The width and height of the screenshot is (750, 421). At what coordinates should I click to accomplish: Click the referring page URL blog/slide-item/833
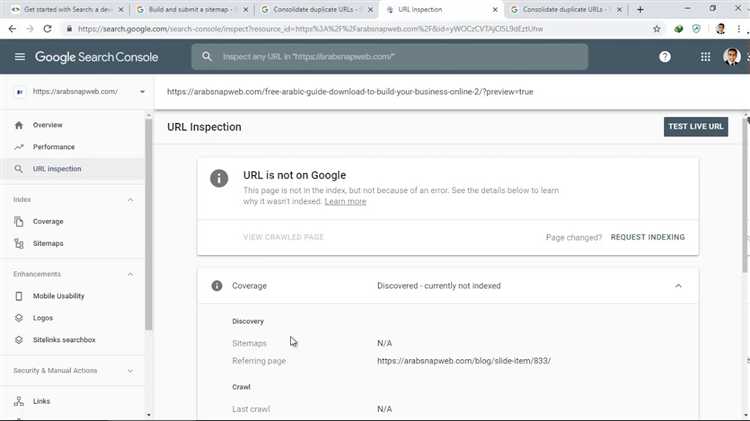[463, 361]
